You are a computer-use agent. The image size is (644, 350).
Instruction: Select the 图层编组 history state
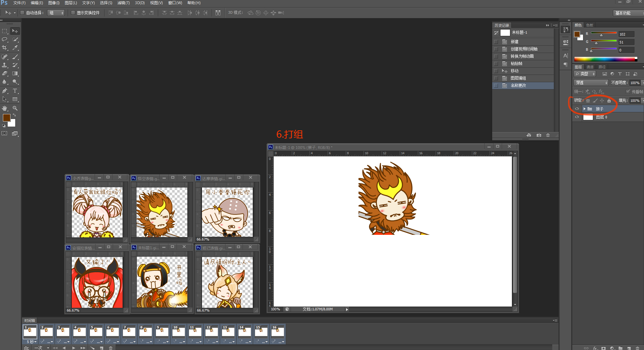pyautogui.click(x=518, y=78)
